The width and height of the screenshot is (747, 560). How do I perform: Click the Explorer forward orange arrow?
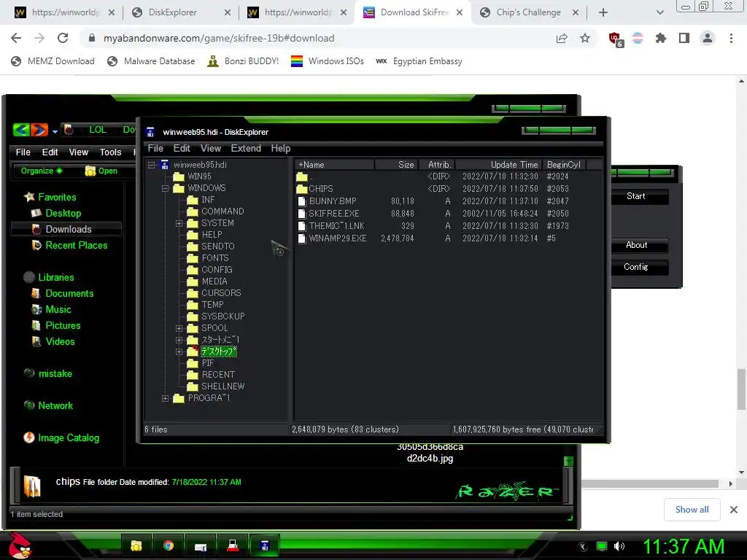tap(39, 130)
